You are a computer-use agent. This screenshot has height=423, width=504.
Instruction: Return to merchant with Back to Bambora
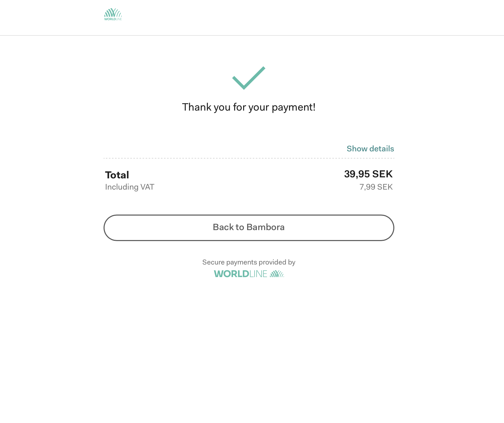tap(249, 228)
